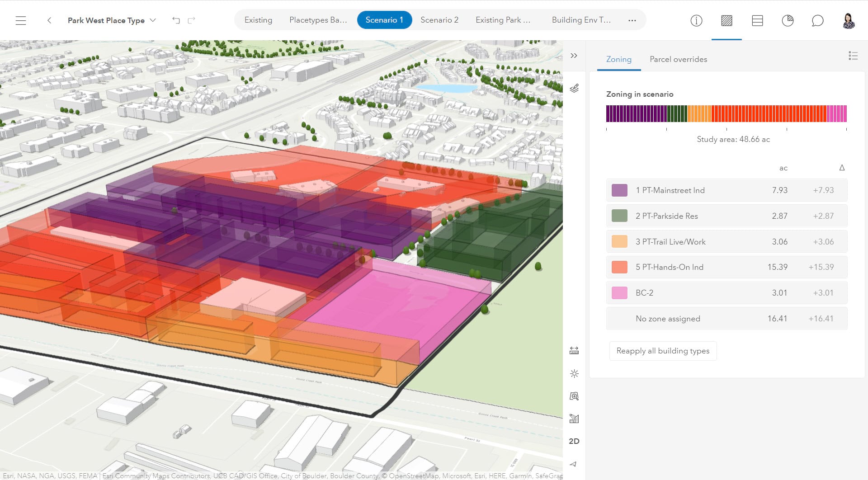Open the Park West Place Type dropdown

[x=112, y=20]
